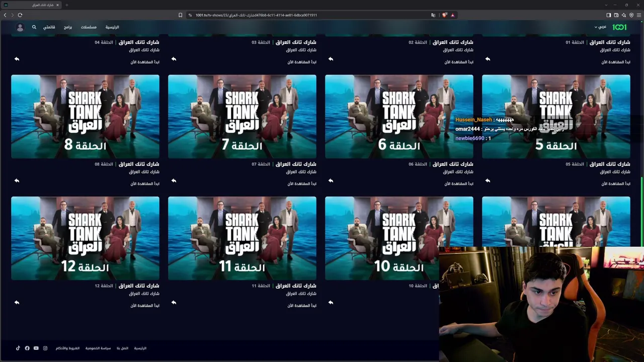Open the الحلقة 5 episode thumbnail
The image size is (644, 362).
556,117
